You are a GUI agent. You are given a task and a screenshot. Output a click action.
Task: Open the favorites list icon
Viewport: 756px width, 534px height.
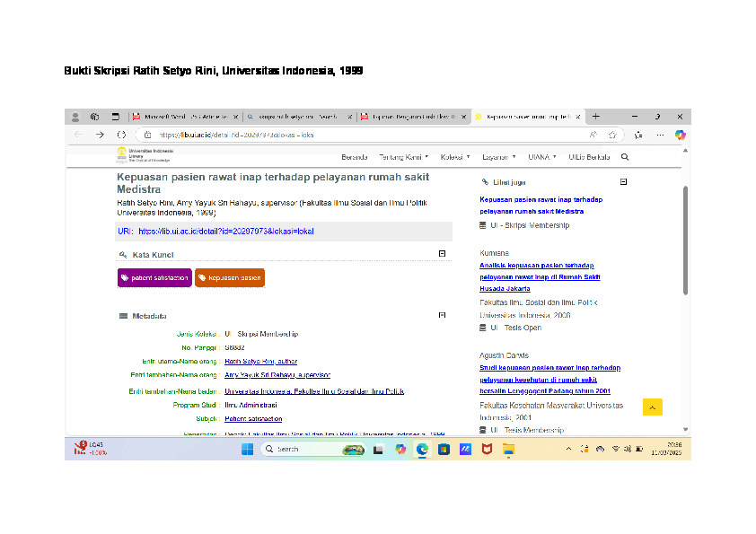[638, 135]
